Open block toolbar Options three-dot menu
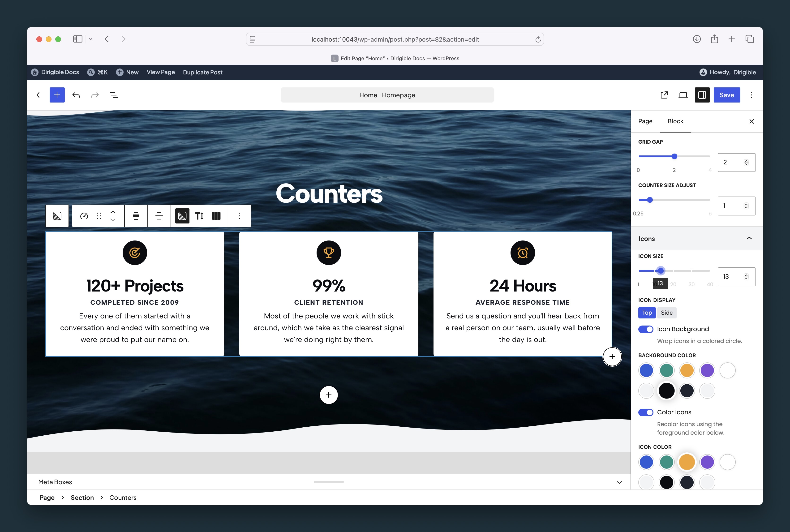This screenshot has width=790, height=532. point(240,216)
